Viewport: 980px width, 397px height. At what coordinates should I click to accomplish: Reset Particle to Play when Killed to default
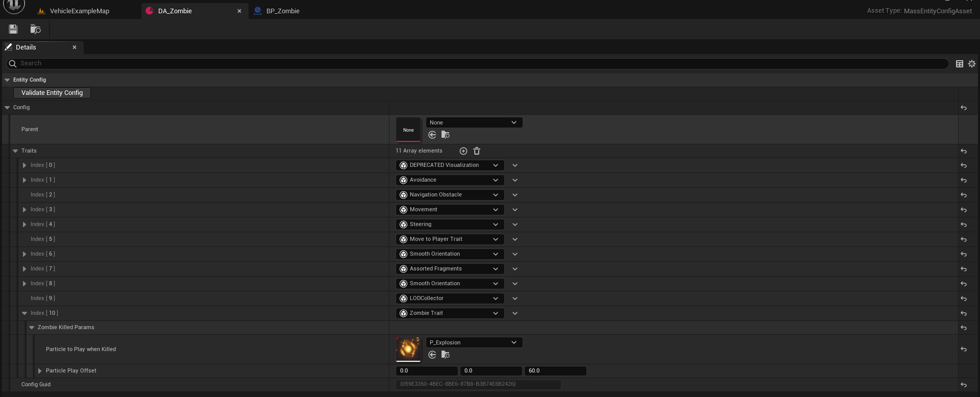[x=963, y=350]
